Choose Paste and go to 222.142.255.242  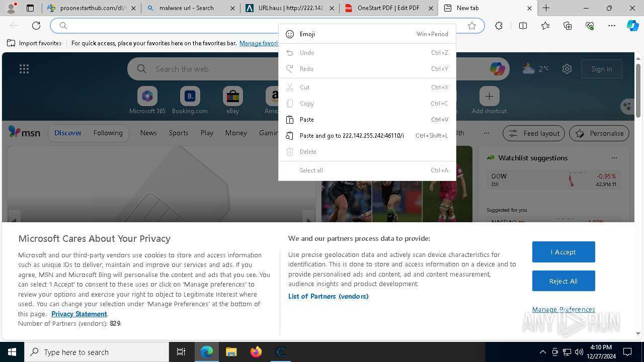click(x=367, y=136)
